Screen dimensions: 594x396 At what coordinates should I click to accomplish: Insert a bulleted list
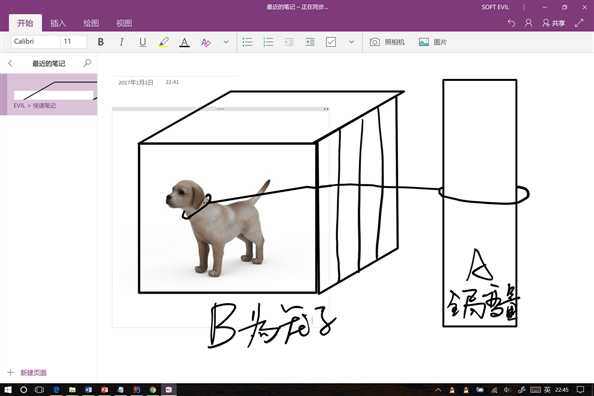(247, 42)
